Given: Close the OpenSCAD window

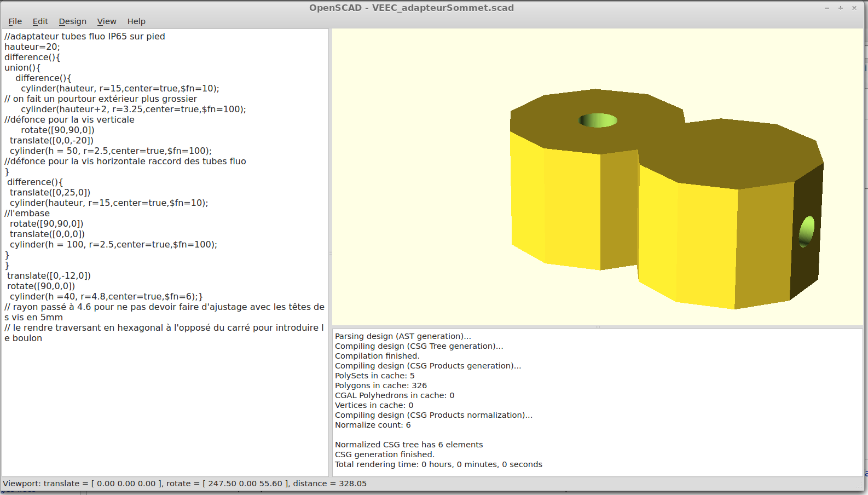Looking at the screenshot, I should (x=854, y=8).
